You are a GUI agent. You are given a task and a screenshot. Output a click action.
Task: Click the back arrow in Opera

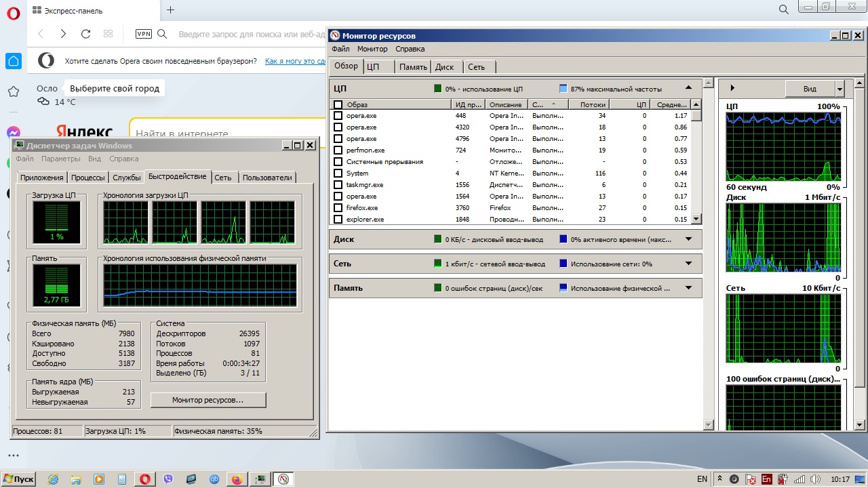coord(41,34)
